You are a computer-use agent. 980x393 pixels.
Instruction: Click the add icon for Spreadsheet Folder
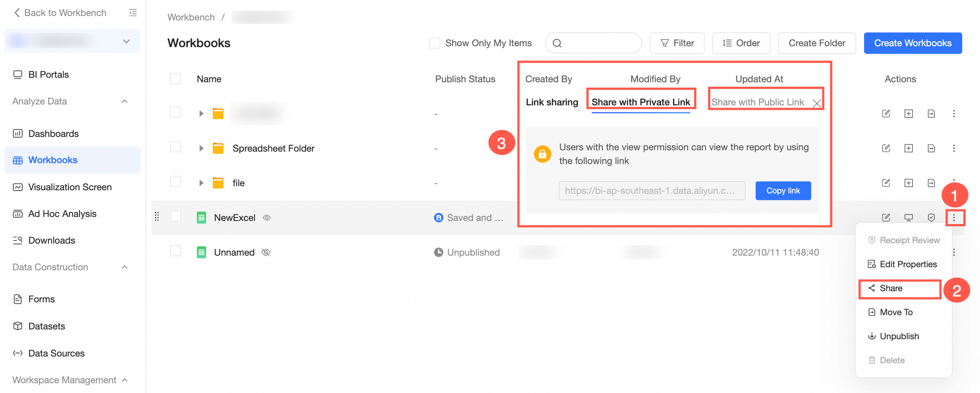click(x=908, y=148)
